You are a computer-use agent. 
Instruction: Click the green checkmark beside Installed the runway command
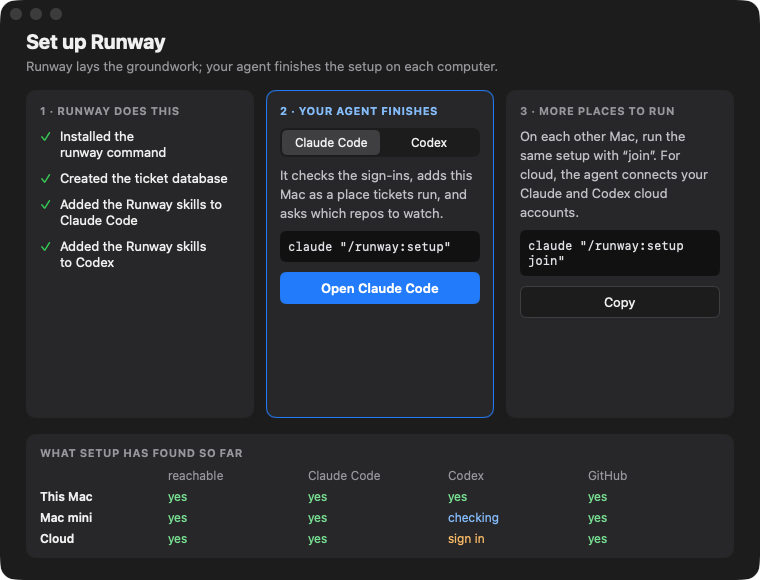pos(46,137)
